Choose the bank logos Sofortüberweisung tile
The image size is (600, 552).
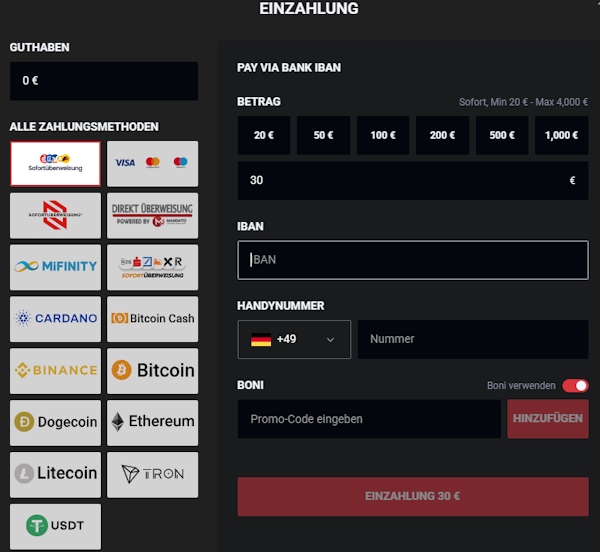(152, 267)
